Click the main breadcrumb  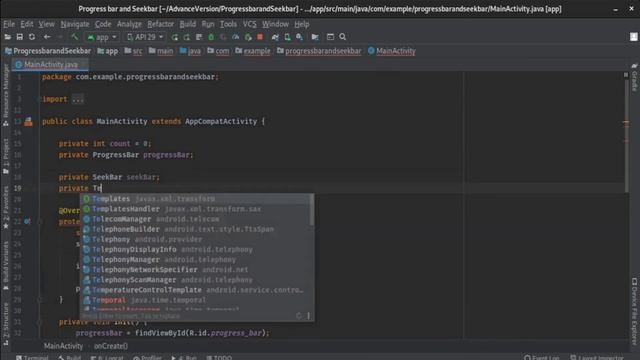click(x=161, y=51)
